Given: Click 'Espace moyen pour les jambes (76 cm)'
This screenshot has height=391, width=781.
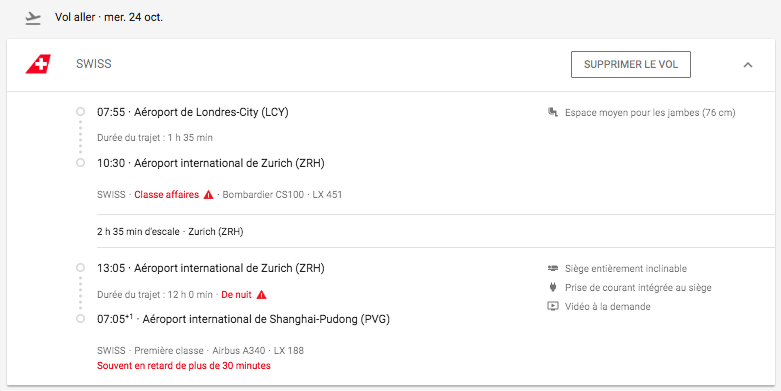Looking at the screenshot, I should click(x=650, y=113).
